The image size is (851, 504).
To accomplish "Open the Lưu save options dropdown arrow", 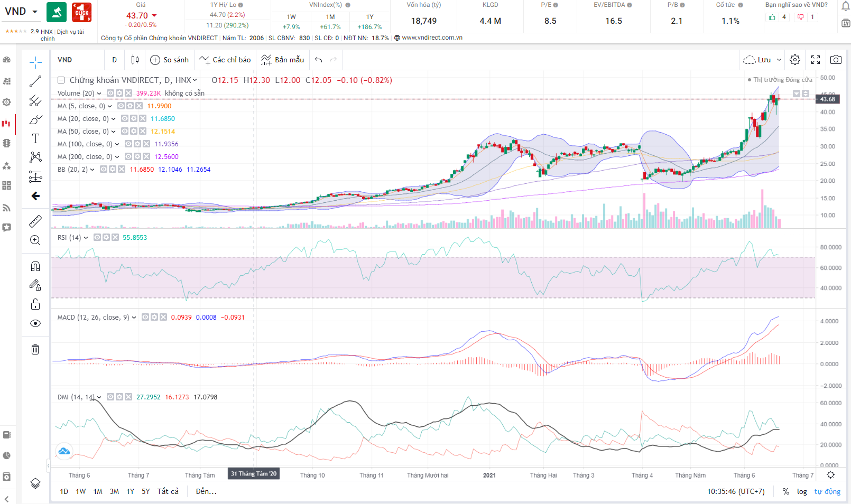I will (779, 60).
